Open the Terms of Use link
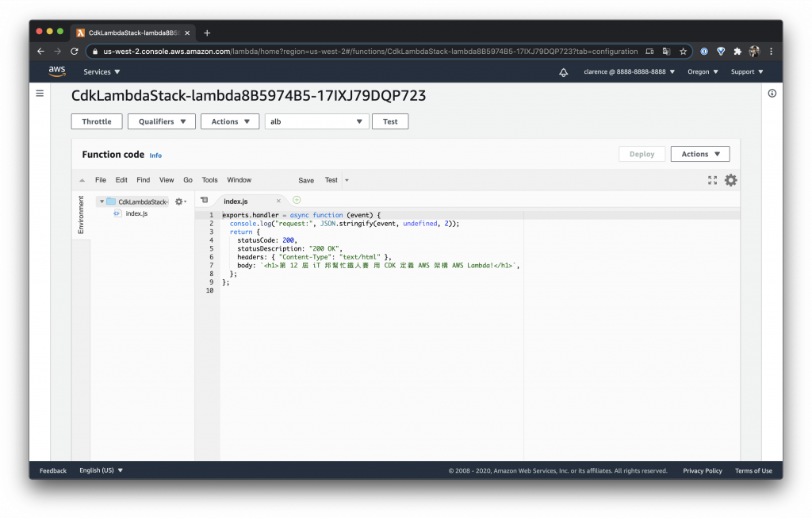The width and height of the screenshot is (812, 518). pos(753,470)
